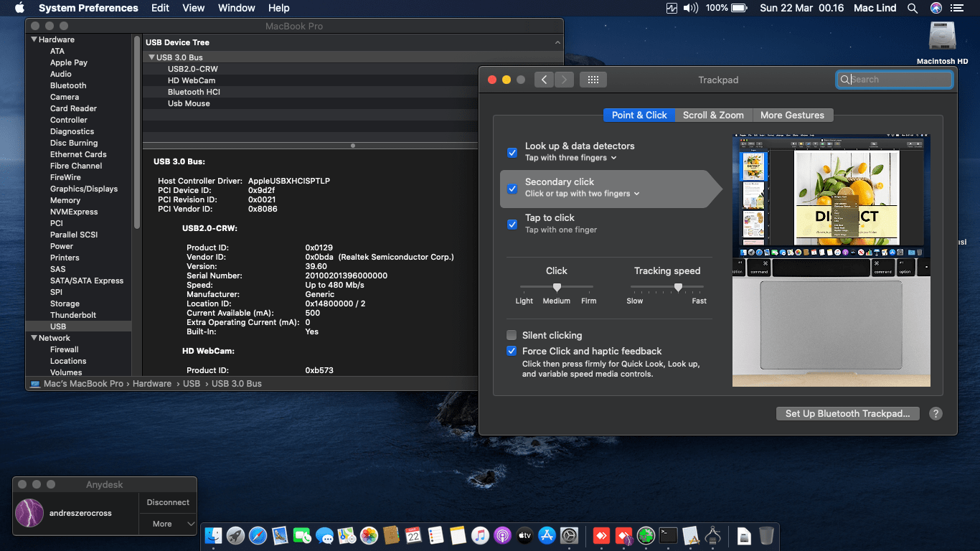This screenshot has width=980, height=551.
Task: Open Podcasts in the Dock
Action: (x=502, y=535)
